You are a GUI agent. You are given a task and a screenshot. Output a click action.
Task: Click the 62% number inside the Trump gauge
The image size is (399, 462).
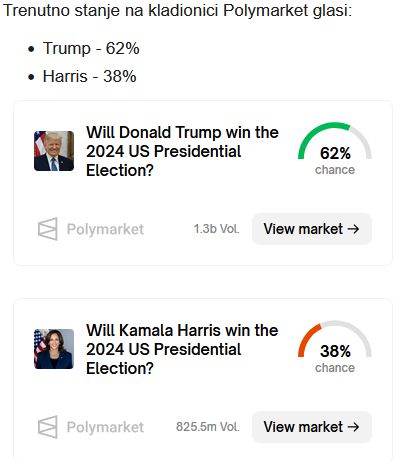coord(335,153)
